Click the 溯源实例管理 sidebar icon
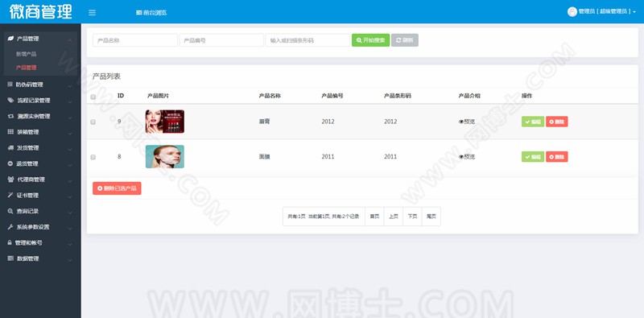This screenshot has height=318, width=644. coord(10,116)
